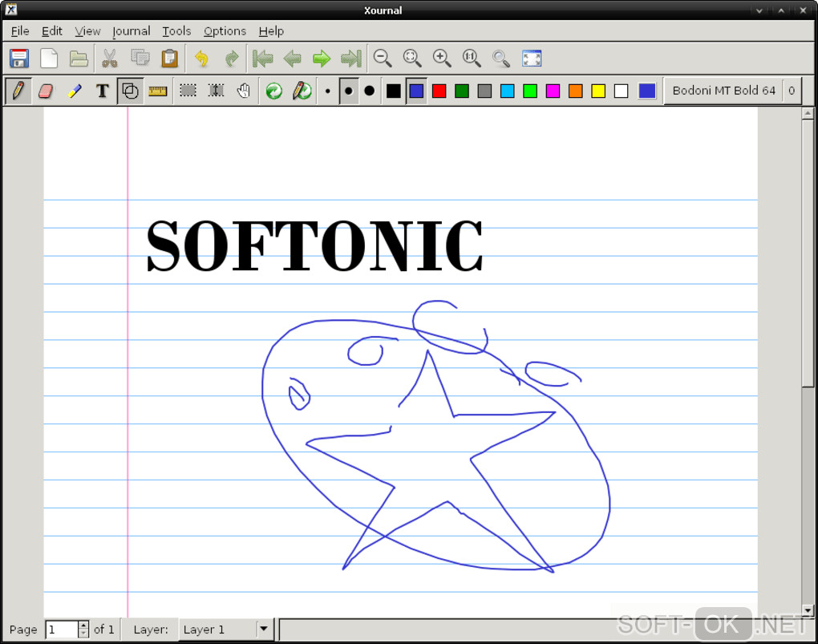
Task: Open the set zoom magnifier icon
Action: pyautogui.click(x=501, y=59)
